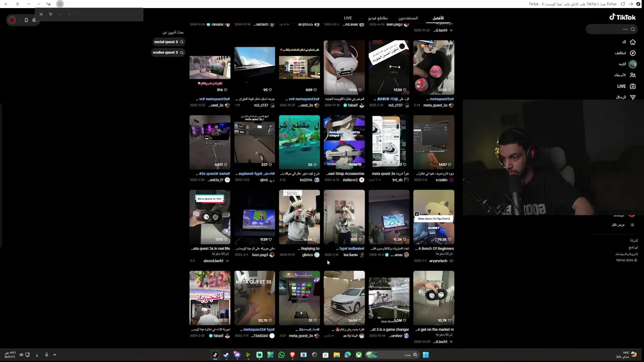Go to previous find result arrow
This screenshot has width=644, height=362.
(69, 14)
